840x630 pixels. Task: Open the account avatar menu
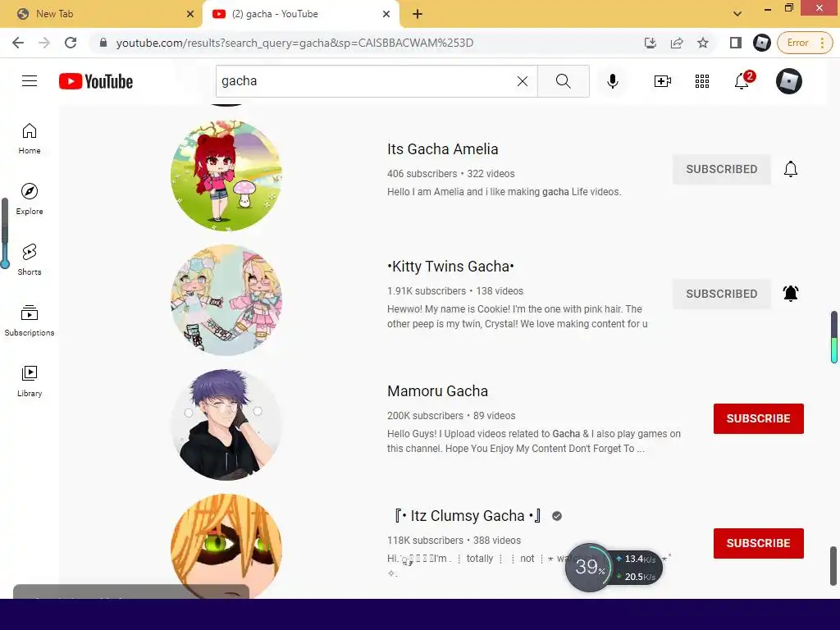tap(789, 81)
